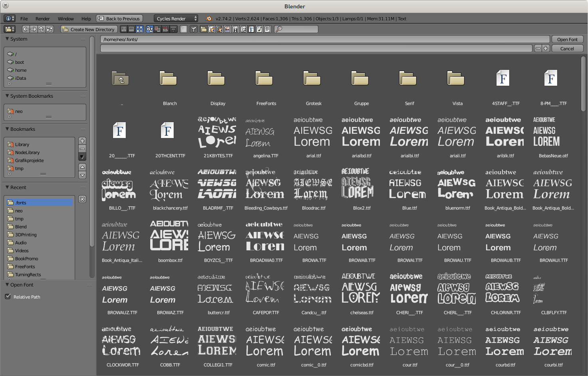Click the Open Font button
The width and height of the screenshot is (588, 376).
567,40
